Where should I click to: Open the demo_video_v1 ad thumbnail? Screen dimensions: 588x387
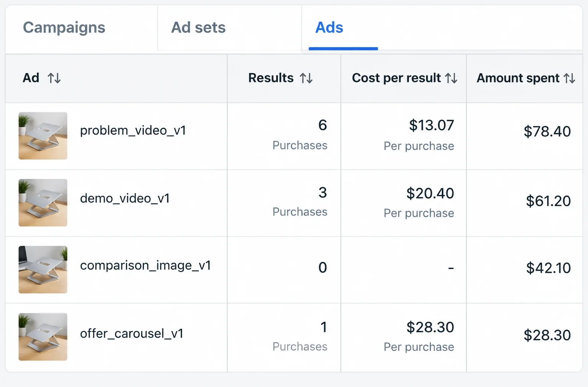(x=43, y=203)
